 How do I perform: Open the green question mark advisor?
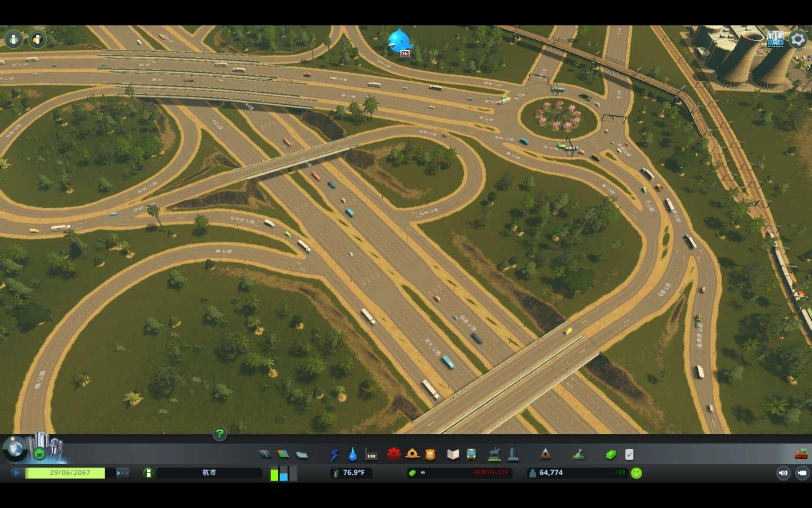(x=220, y=434)
